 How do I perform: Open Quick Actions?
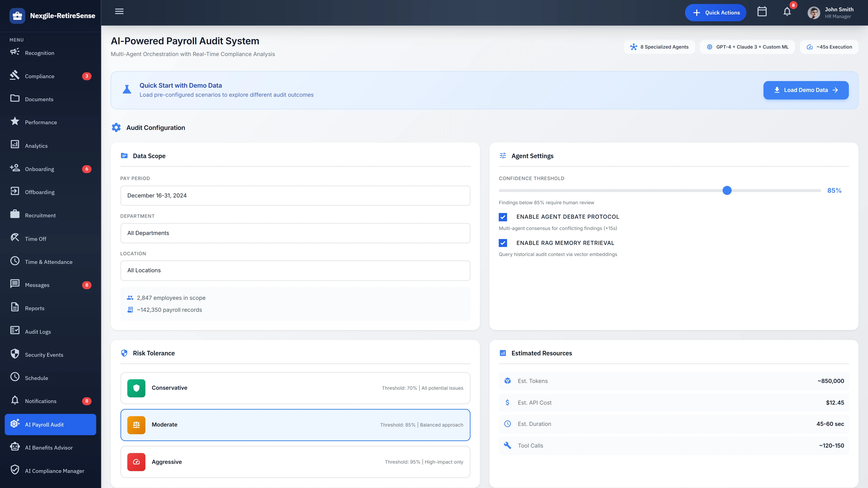pos(715,12)
